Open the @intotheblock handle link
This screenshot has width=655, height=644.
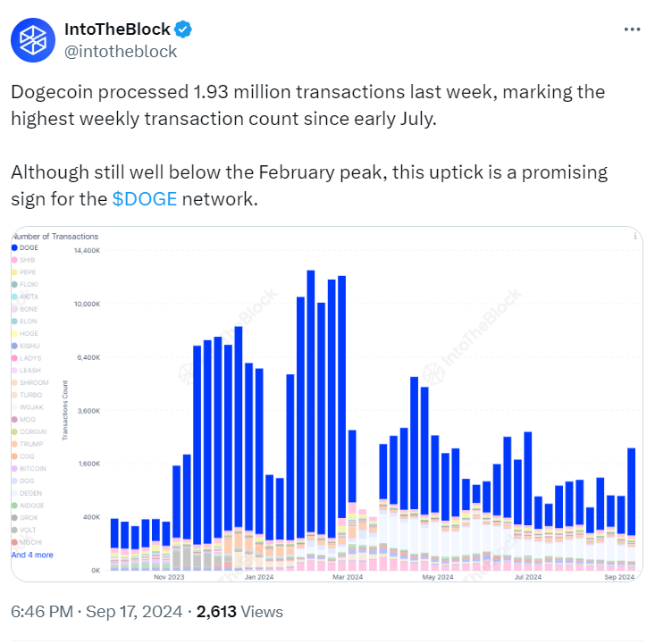[121, 51]
